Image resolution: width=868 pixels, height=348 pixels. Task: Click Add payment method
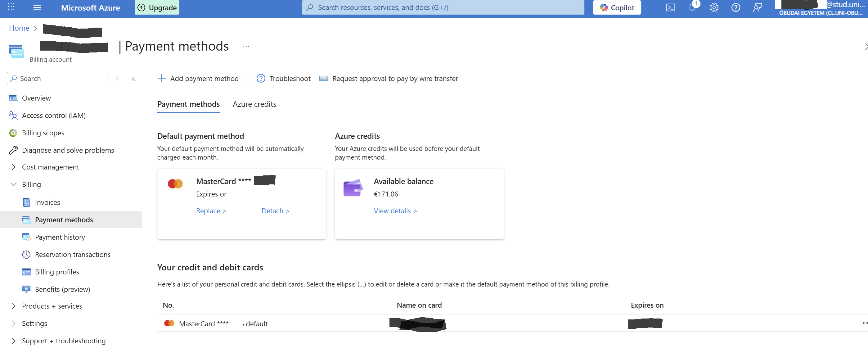coord(198,79)
